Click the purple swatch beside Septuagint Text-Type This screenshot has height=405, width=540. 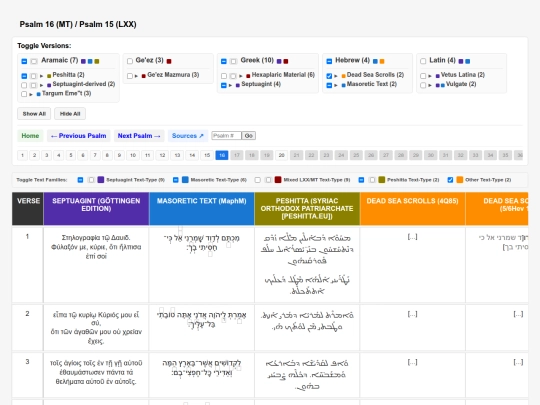point(101,180)
